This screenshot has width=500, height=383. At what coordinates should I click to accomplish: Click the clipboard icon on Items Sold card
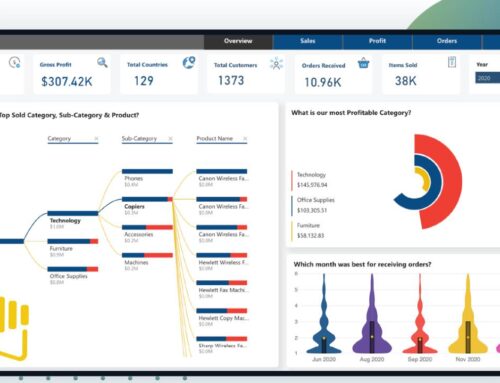[x=452, y=62]
